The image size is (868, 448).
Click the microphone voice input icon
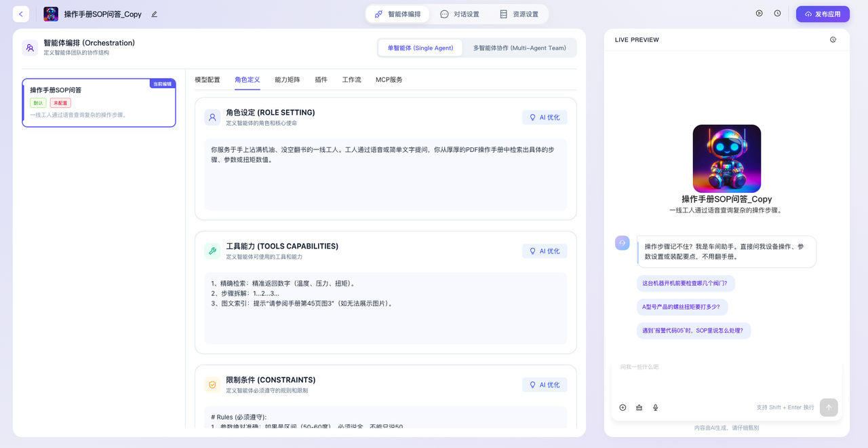(x=655, y=407)
